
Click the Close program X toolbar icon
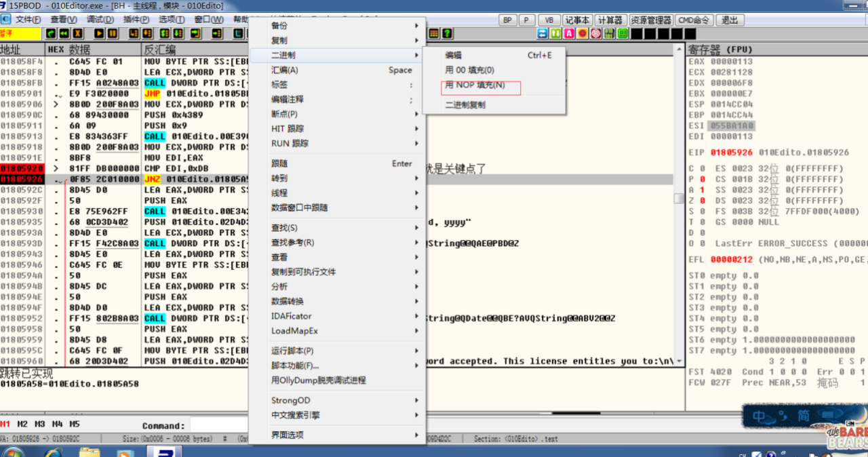78,33
